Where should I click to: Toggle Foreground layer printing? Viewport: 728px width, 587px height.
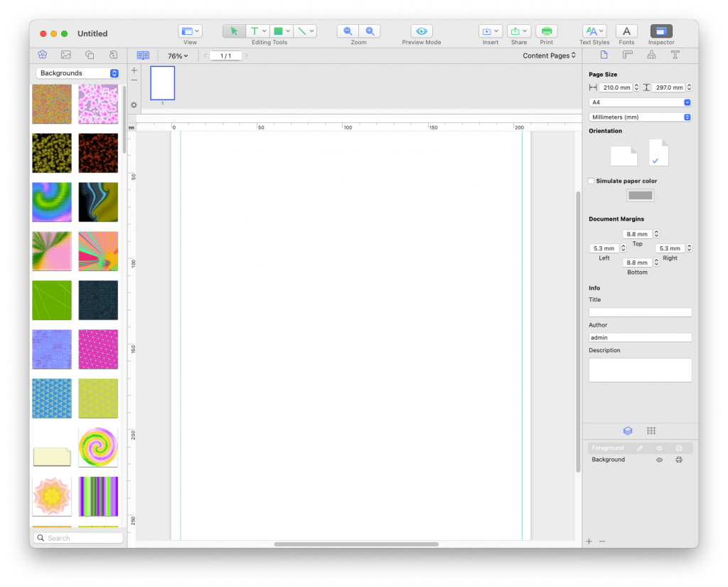point(679,448)
